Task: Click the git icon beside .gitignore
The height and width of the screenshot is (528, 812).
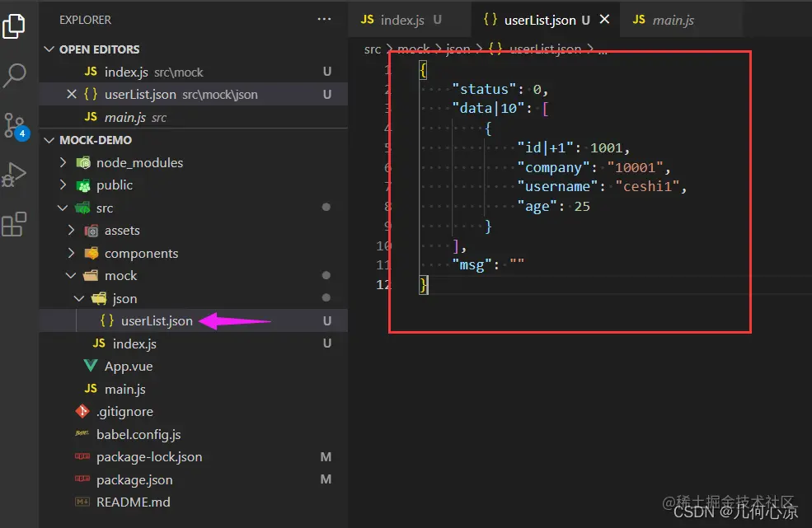Action: 82,412
